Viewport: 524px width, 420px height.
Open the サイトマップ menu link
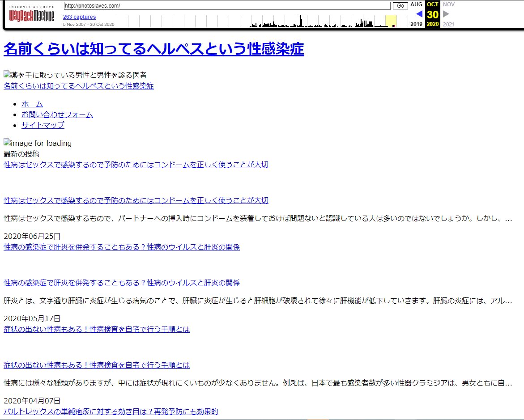[x=43, y=125]
